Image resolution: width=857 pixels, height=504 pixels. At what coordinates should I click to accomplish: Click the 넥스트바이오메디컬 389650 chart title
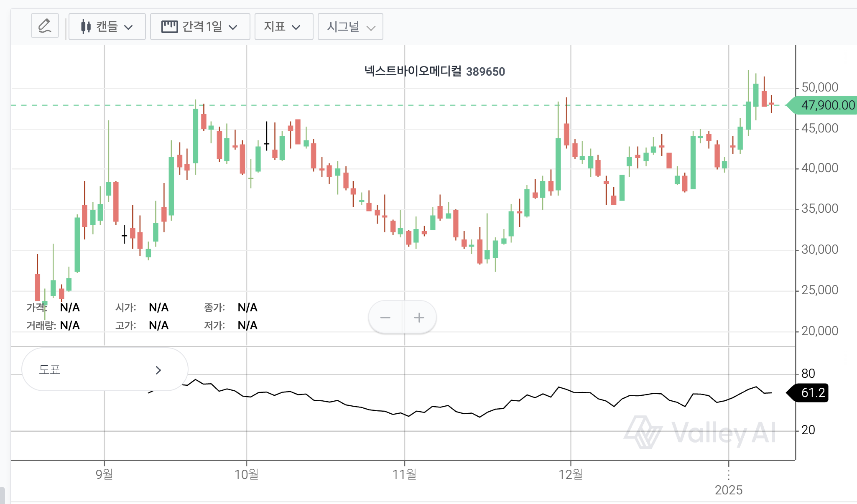[434, 71]
